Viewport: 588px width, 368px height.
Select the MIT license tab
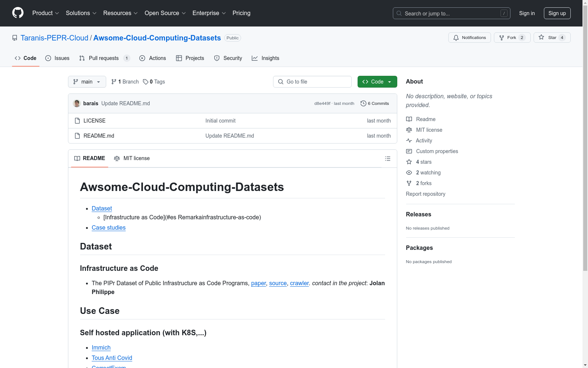132,159
